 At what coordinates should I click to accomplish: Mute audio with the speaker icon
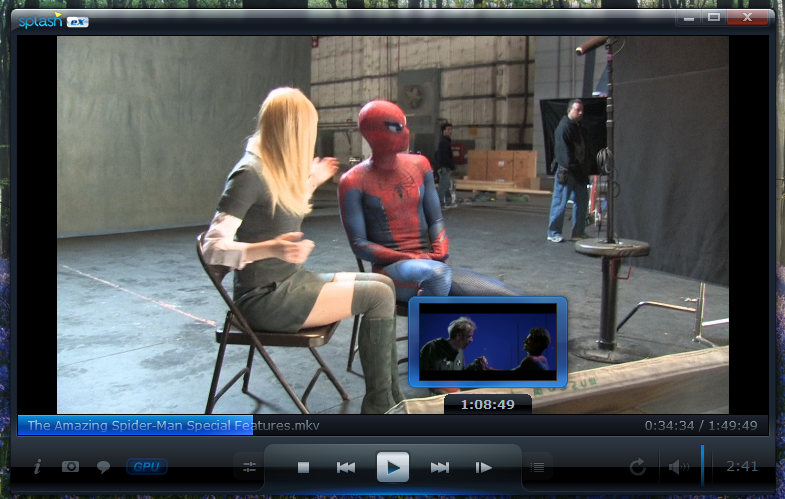pyautogui.click(x=679, y=467)
